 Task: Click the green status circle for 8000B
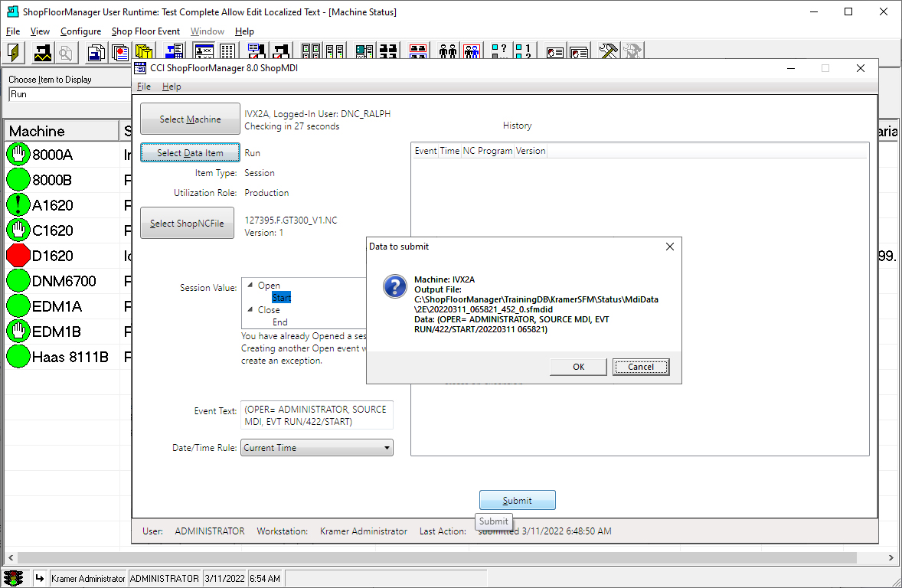18,179
